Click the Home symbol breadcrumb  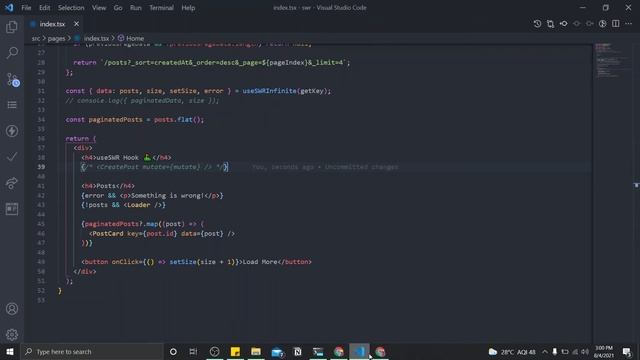click(x=135, y=38)
